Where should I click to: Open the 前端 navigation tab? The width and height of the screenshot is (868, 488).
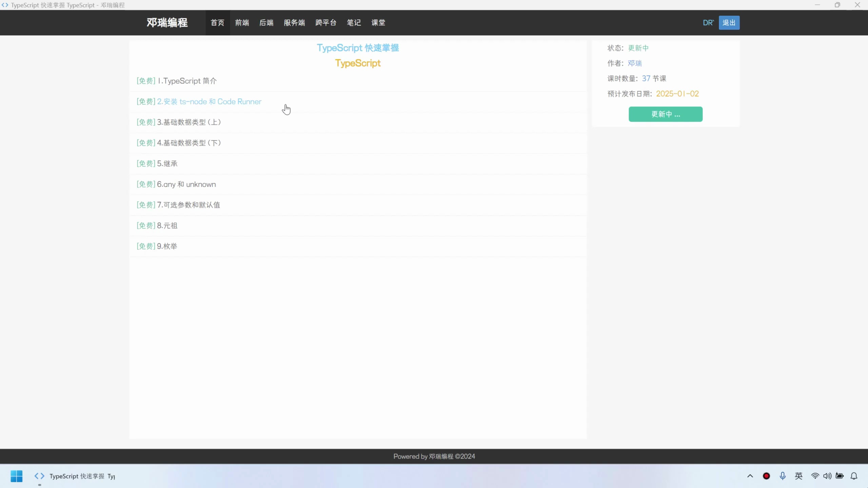[x=242, y=23]
